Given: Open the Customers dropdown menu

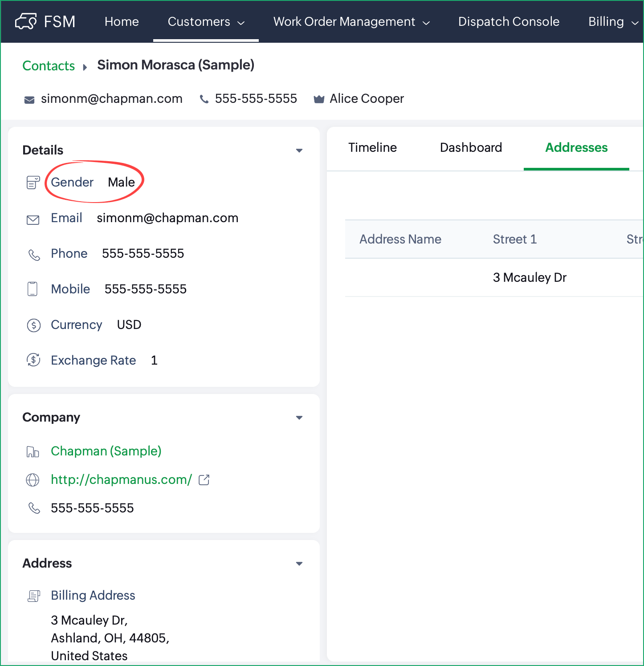Looking at the screenshot, I should (x=206, y=21).
